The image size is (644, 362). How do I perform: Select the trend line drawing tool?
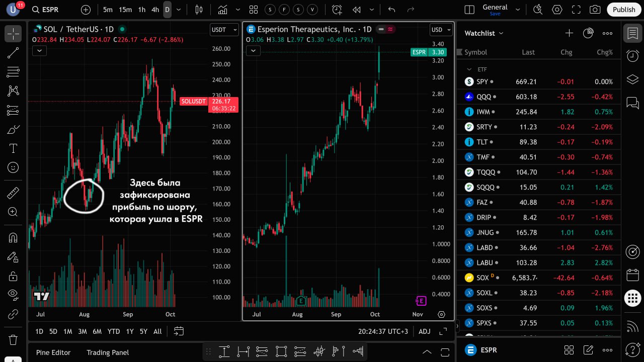(13, 53)
